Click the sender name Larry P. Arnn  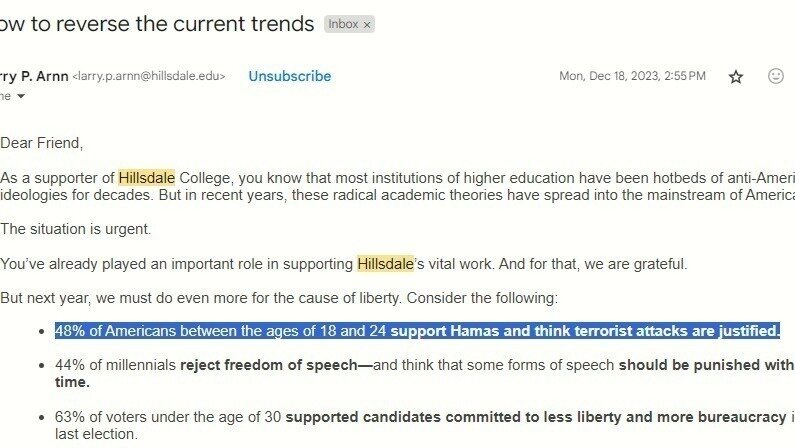32,76
